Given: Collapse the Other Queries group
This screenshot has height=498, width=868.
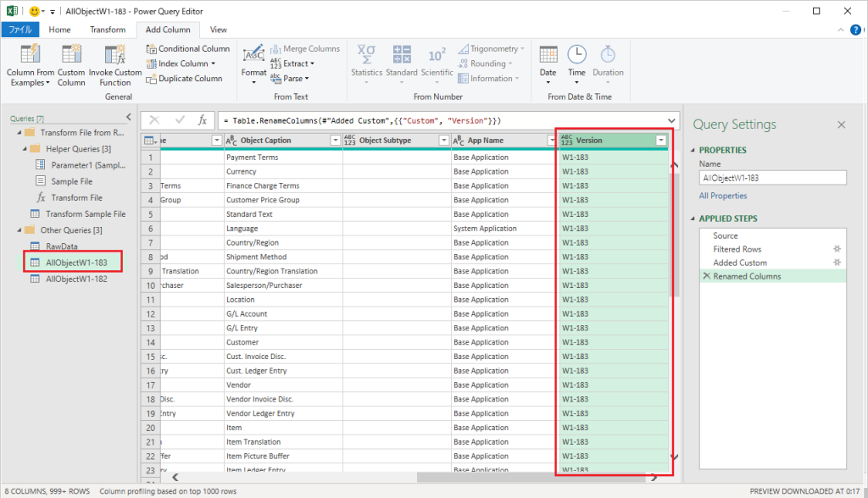Looking at the screenshot, I should click(19, 230).
